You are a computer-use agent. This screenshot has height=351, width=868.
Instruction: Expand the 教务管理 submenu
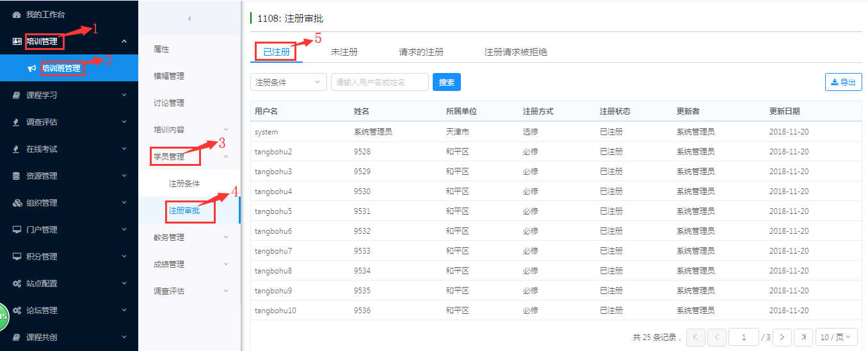click(x=225, y=238)
